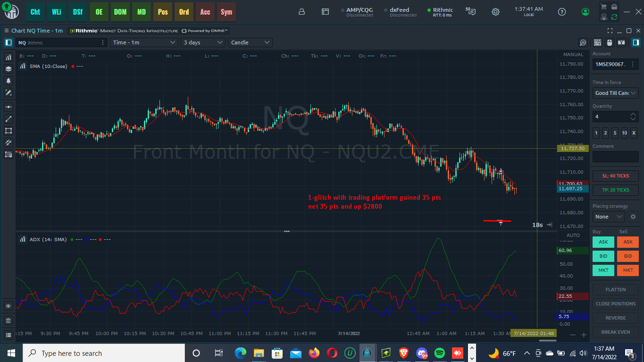
Task: Open the DOM panel tab
Action: 120,12
